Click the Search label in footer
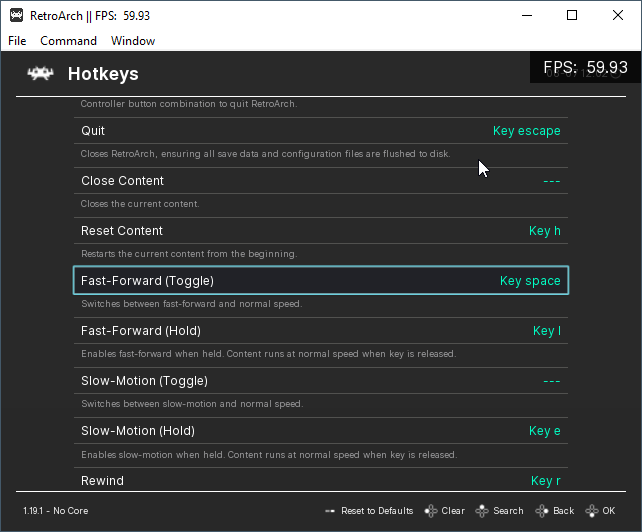The height and width of the screenshot is (532, 642). pyautogui.click(x=508, y=511)
